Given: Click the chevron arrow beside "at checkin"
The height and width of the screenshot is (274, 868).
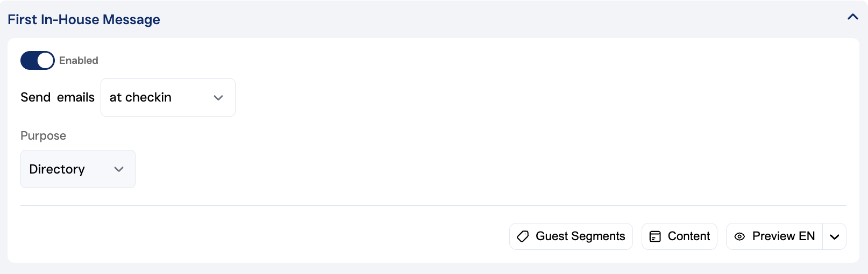Looking at the screenshot, I should pyautogui.click(x=218, y=98).
